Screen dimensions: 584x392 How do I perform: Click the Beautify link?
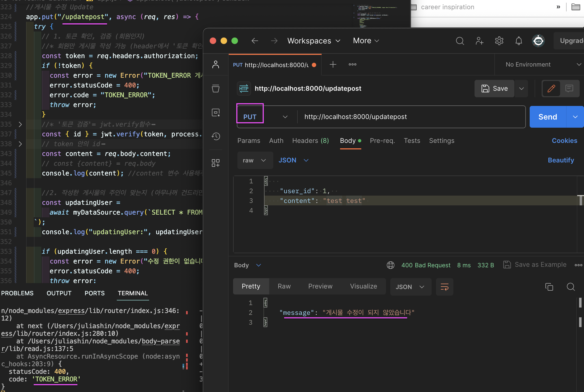[561, 160]
